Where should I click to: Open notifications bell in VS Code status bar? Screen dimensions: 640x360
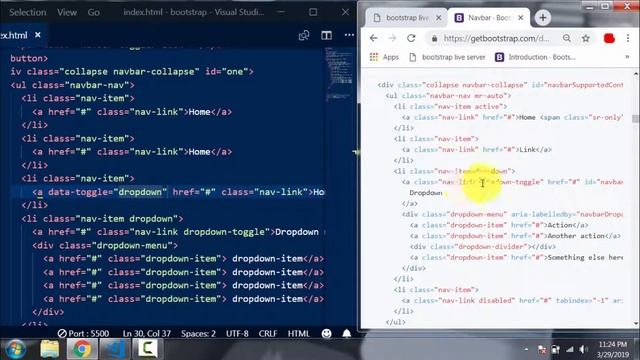click(x=347, y=333)
